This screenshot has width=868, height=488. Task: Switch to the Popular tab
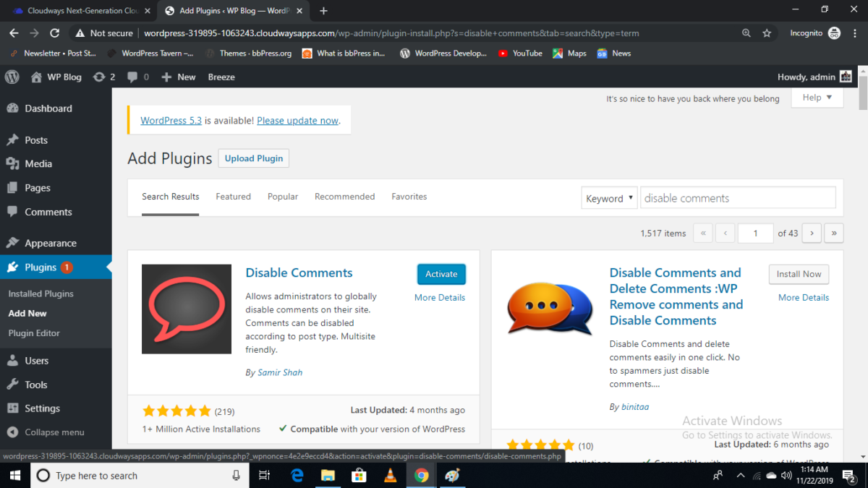(283, 197)
